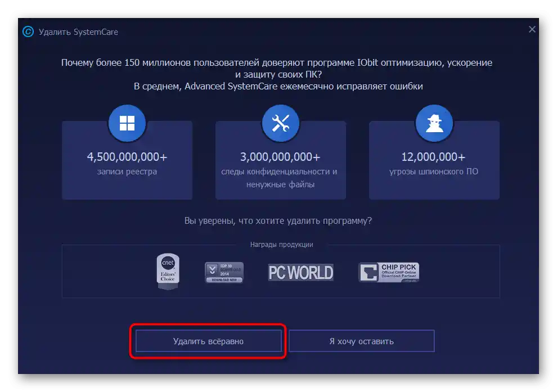Screen dimensions: 557x392
Task: Click the CHIP PICK award badge
Action: [389, 272]
